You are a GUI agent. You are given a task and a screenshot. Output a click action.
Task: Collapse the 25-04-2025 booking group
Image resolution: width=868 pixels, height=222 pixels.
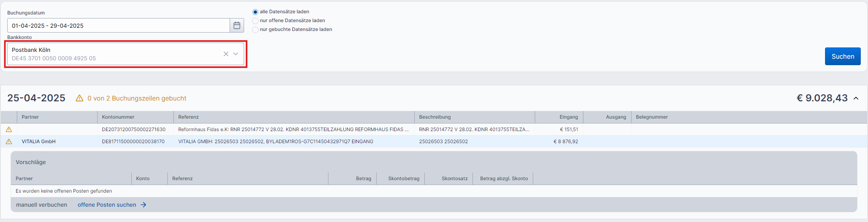click(856, 98)
